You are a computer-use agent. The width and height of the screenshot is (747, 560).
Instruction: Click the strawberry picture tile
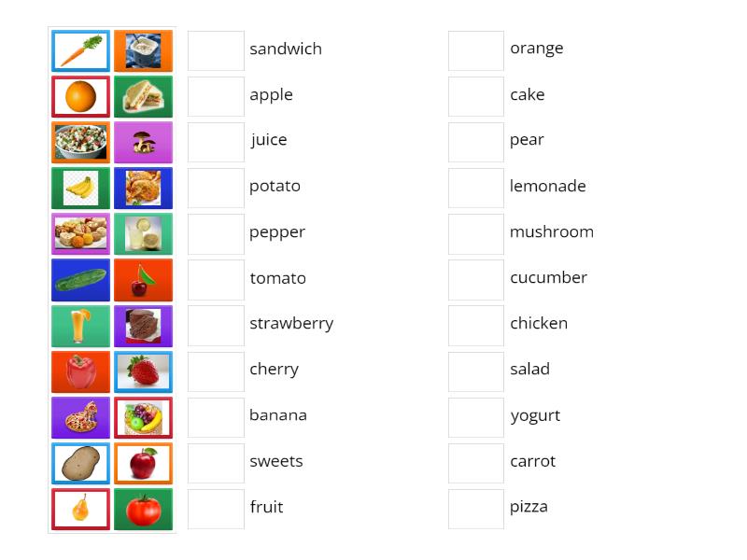tap(143, 371)
